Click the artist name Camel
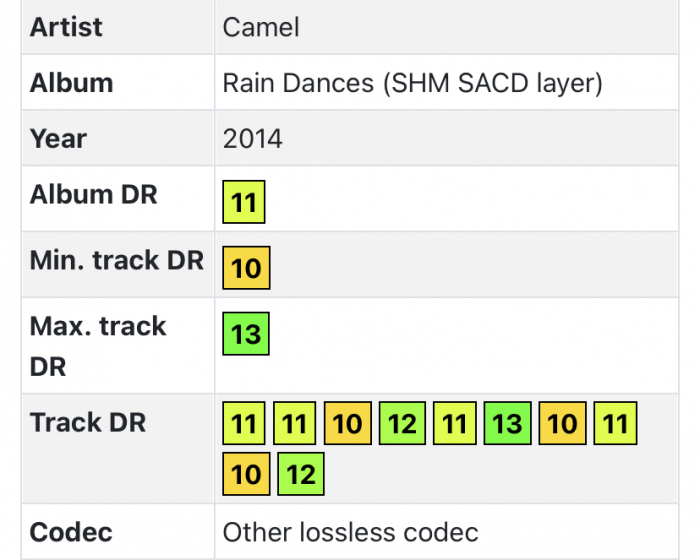700x560 pixels. pyautogui.click(x=261, y=27)
